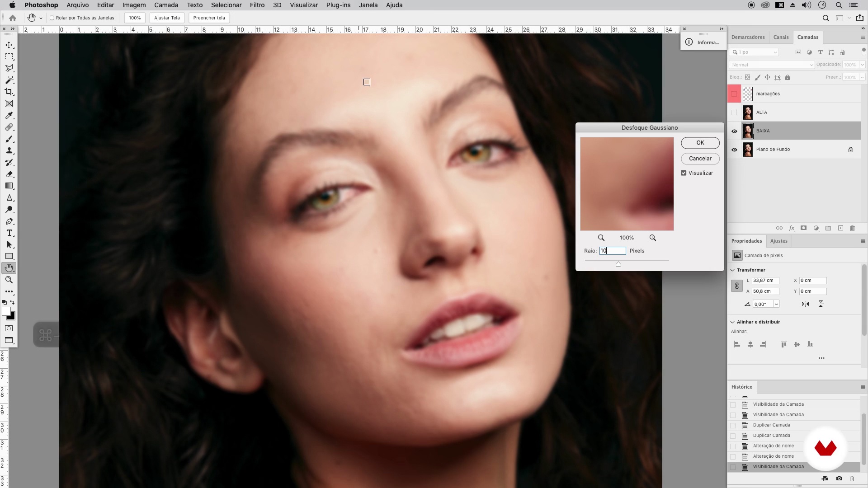
Task: Select the Gradient tool
Action: pos(9,186)
